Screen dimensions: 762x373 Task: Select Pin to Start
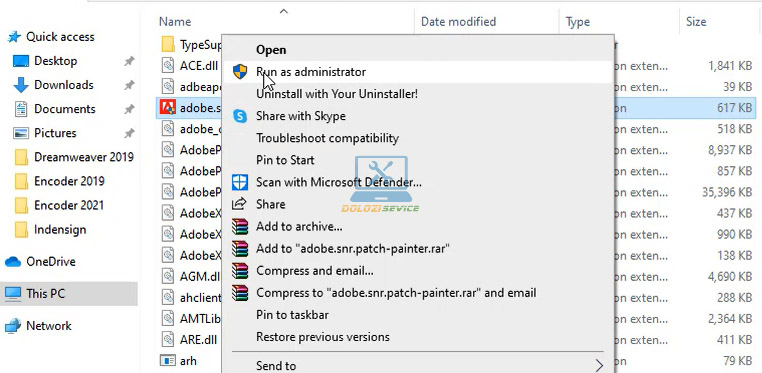pos(418,160)
